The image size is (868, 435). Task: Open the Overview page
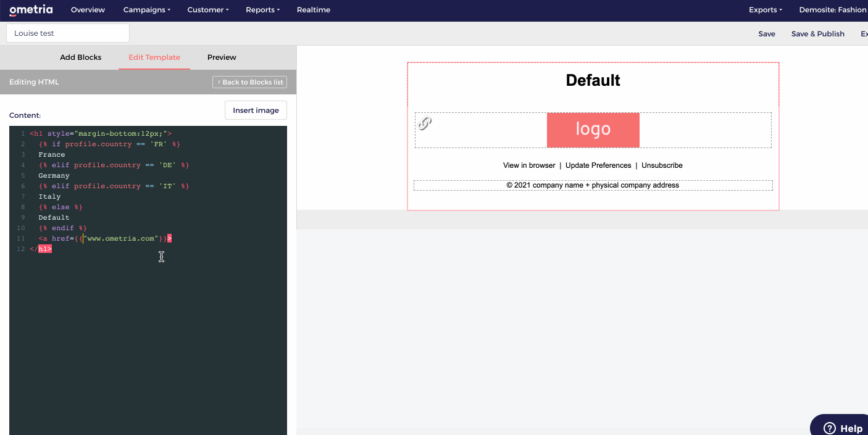(x=88, y=10)
